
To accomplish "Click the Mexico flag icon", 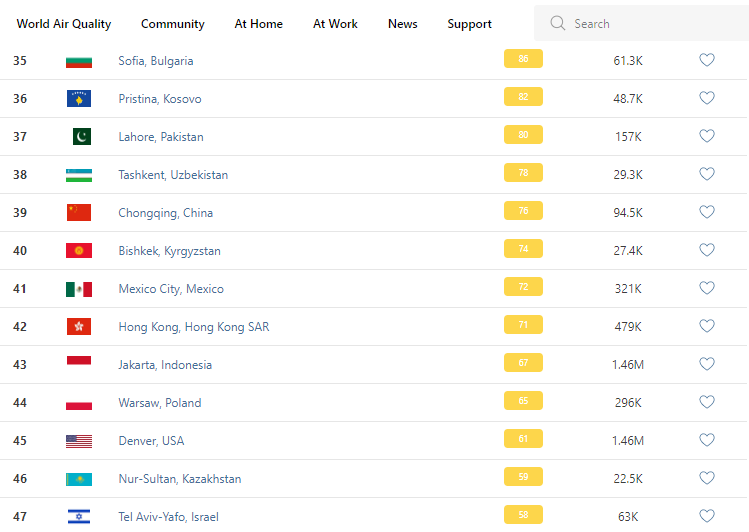I will [x=79, y=288].
